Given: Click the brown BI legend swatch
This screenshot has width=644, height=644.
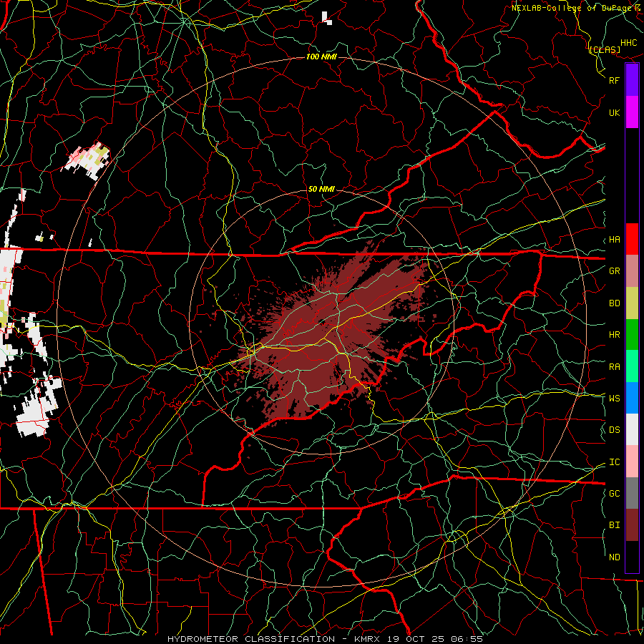Looking at the screenshot, I should (632, 525).
